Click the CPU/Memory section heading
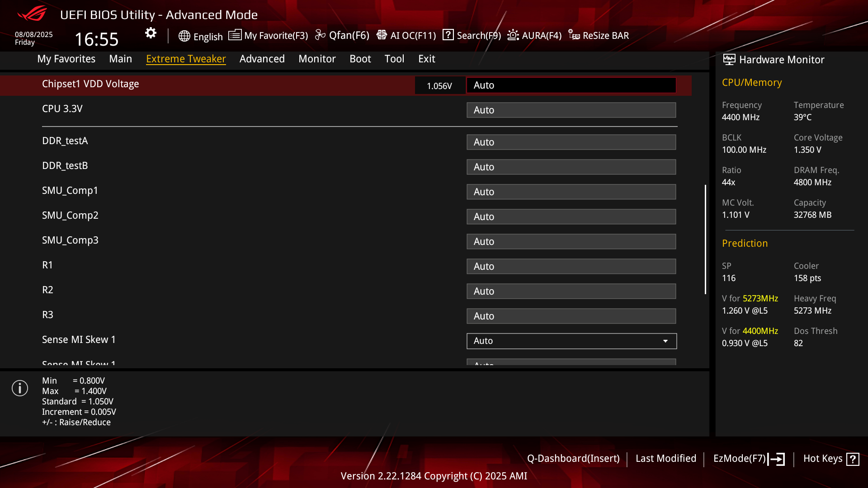 [752, 83]
